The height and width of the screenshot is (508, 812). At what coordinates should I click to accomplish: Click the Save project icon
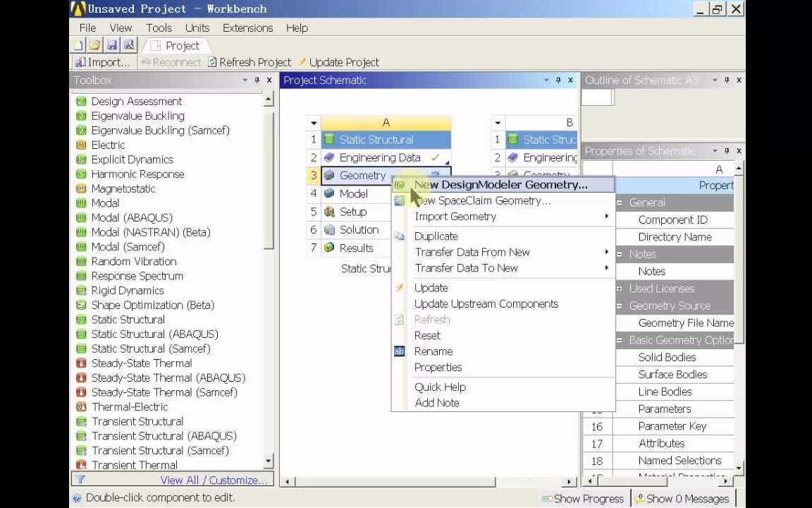click(112, 44)
